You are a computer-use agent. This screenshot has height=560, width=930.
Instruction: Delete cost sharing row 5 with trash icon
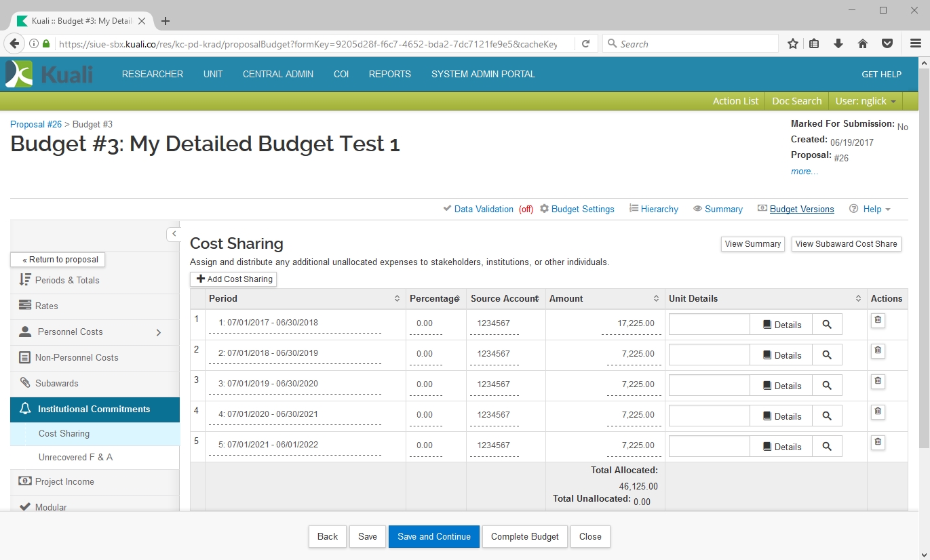[878, 442]
